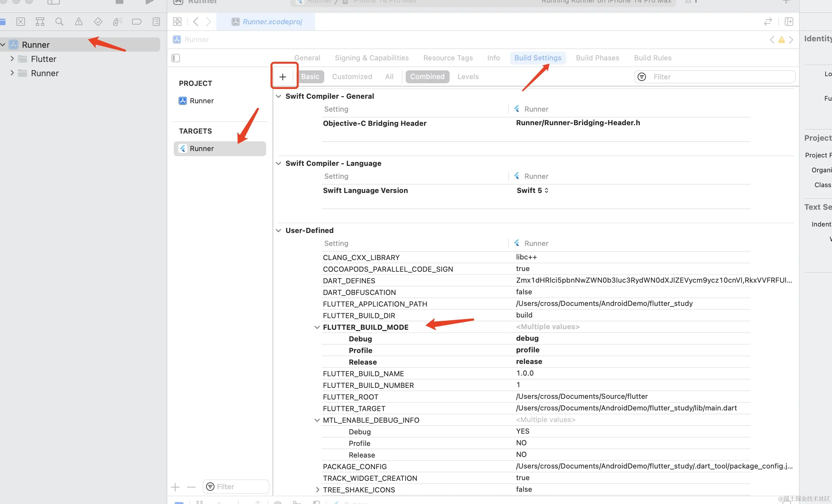This screenshot has height=504, width=832.
Task: Switch to Levels view
Action: pos(468,76)
